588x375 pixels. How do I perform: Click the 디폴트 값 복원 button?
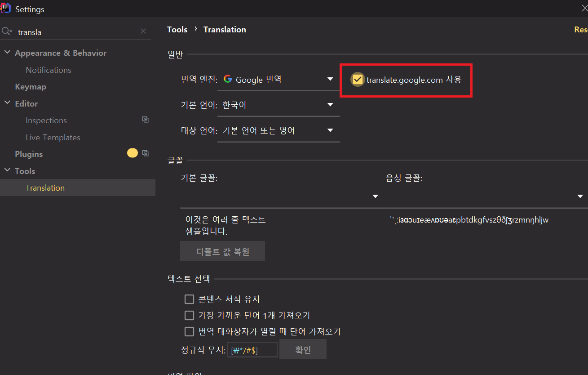click(x=222, y=251)
